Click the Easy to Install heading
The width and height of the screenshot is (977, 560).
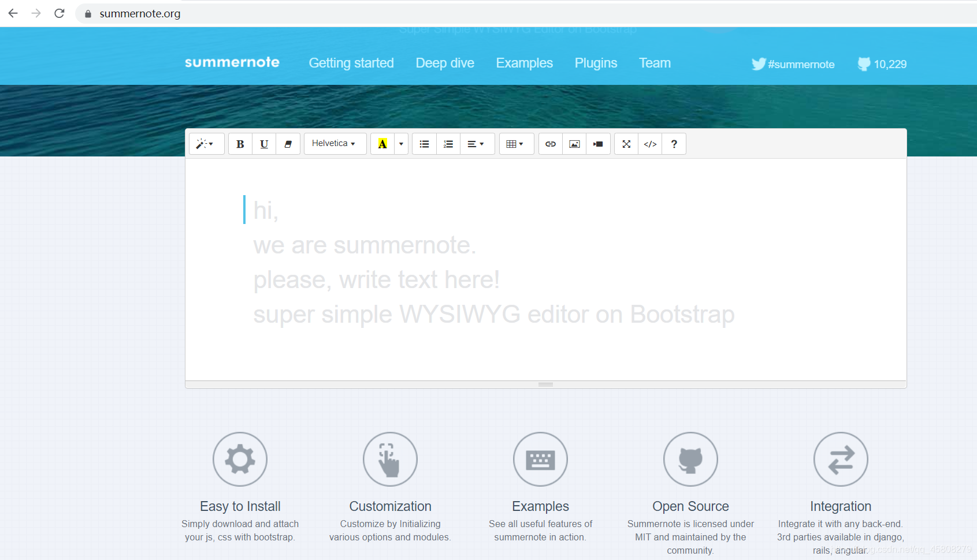[240, 506]
